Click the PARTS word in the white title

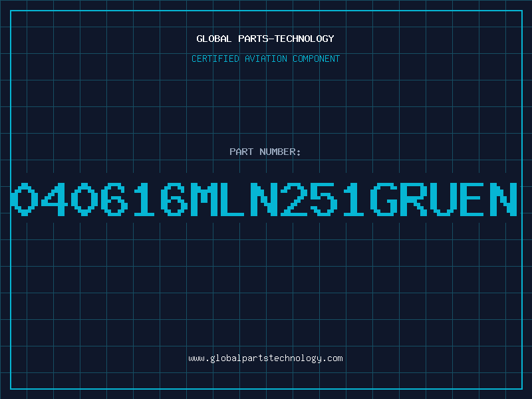(253, 39)
